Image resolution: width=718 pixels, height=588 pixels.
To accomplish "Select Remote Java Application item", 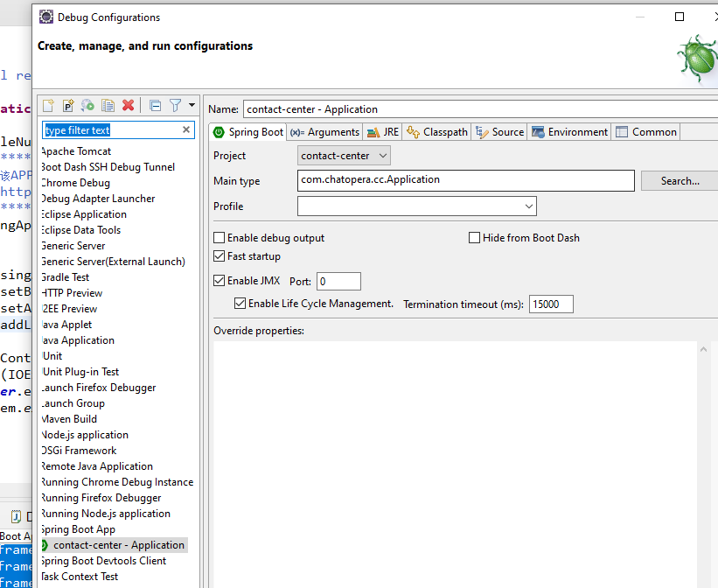I will [x=97, y=466].
